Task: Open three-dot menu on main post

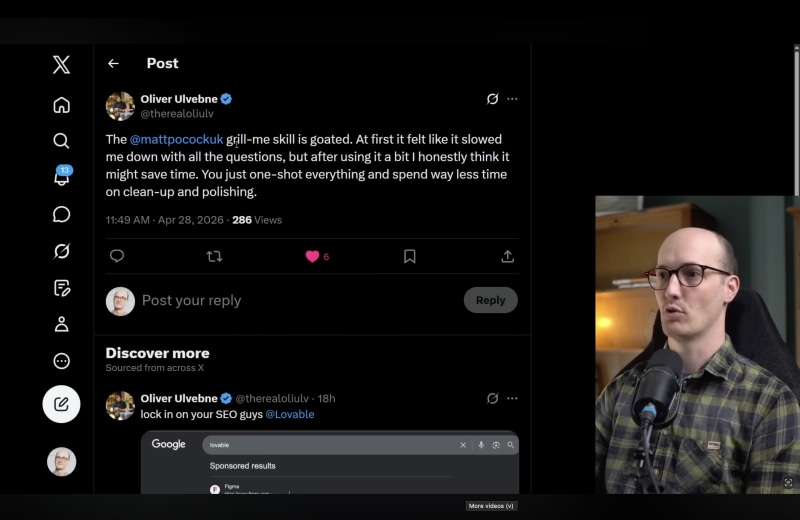Action: [512, 99]
